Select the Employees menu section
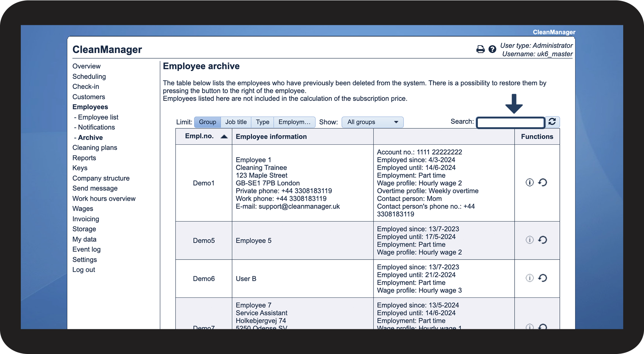 tap(90, 107)
